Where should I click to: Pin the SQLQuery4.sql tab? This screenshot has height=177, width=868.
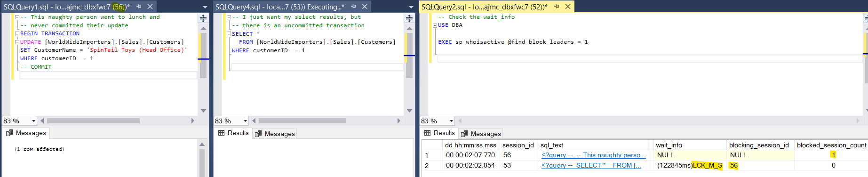coord(353,7)
